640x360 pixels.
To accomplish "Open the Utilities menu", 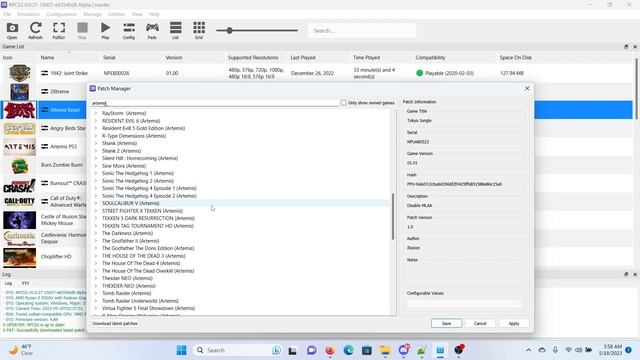I will [x=116, y=14].
